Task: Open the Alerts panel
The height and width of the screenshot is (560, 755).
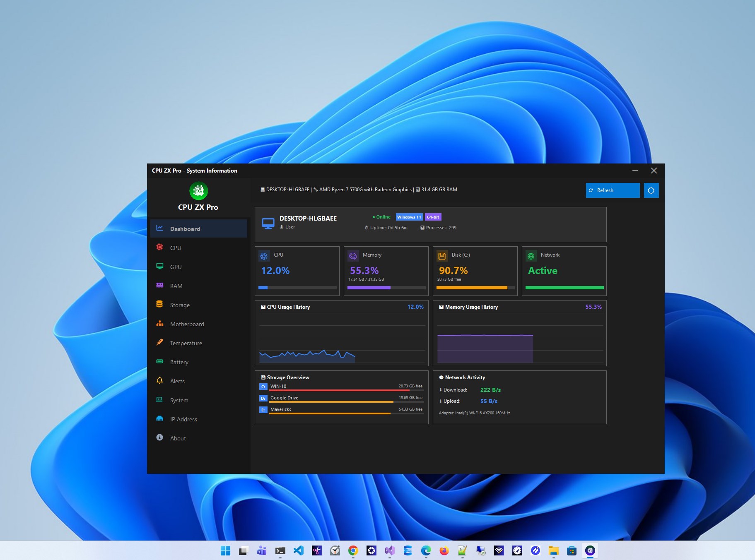Action: click(177, 381)
